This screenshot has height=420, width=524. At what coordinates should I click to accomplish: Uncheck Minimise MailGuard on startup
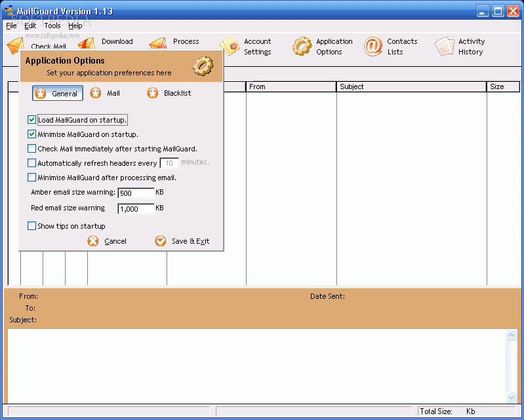click(31, 134)
